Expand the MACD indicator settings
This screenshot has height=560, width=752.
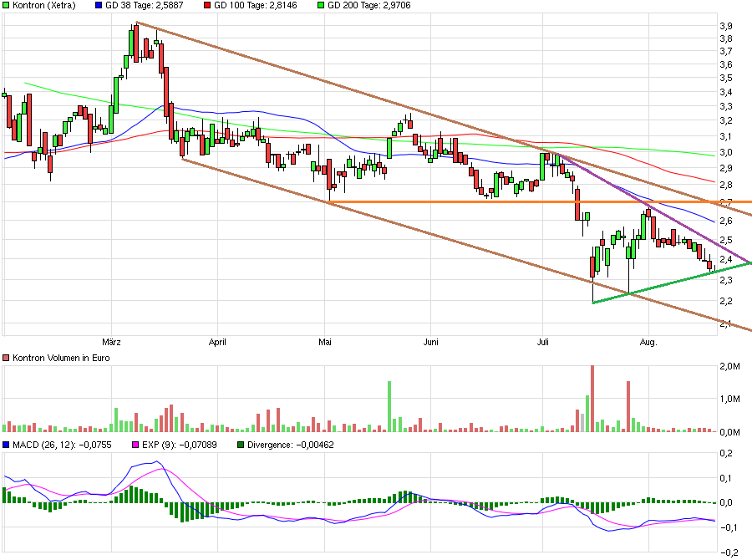7,446
